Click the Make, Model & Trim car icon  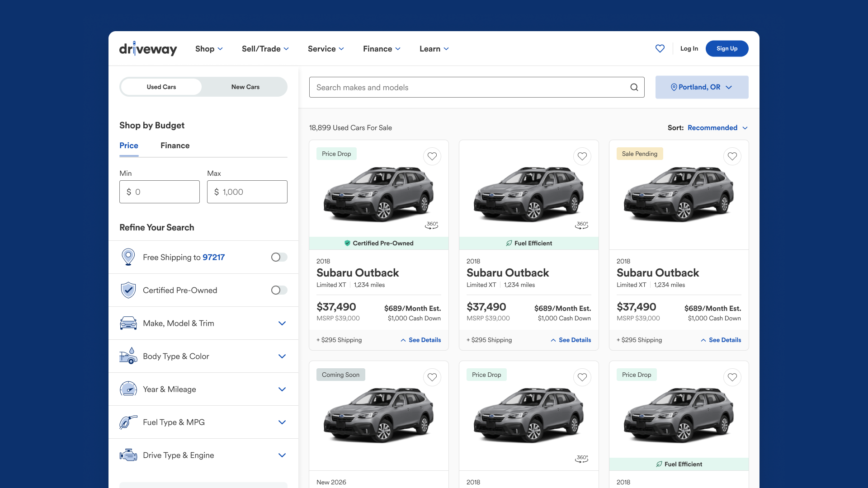click(128, 323)
